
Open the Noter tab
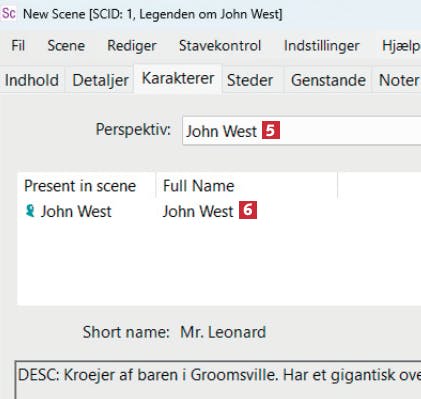click(397, 80)
